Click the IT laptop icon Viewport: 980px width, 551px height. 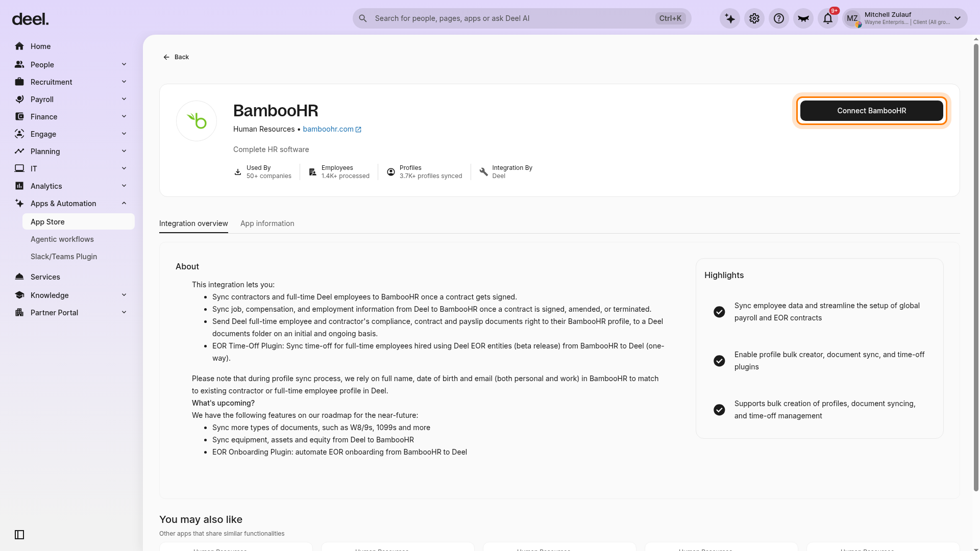(19, 169)
